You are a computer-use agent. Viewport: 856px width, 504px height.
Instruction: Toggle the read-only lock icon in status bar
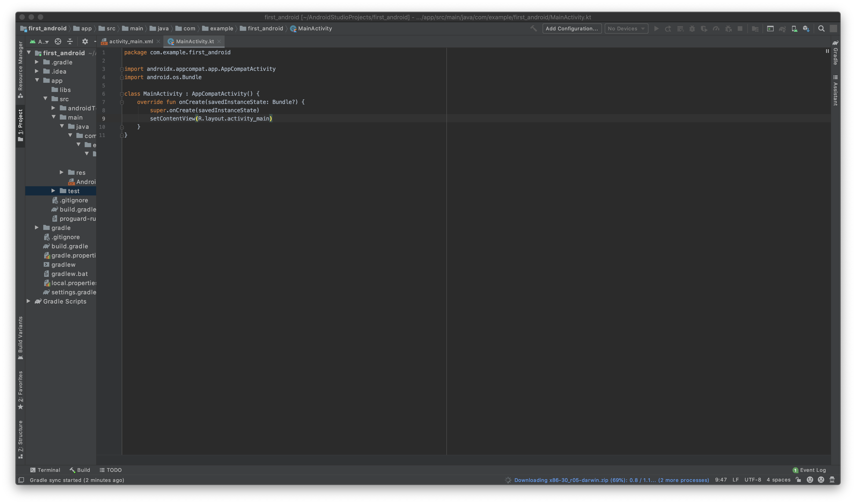tap(798, 480)
